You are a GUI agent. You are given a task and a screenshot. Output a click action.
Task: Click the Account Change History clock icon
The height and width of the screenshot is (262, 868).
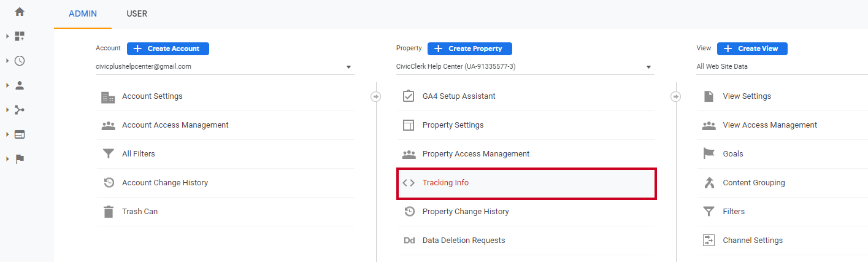pyautogui.click(x=109, y=183)
